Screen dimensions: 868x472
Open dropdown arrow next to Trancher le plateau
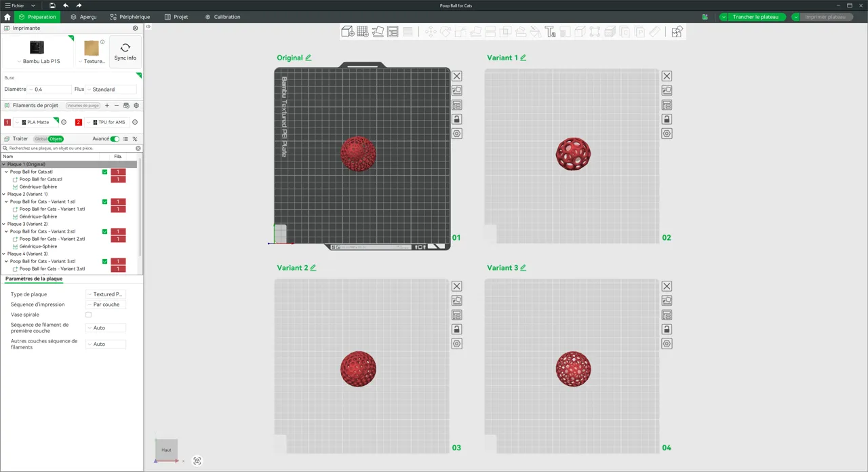(x=724, y=17)
